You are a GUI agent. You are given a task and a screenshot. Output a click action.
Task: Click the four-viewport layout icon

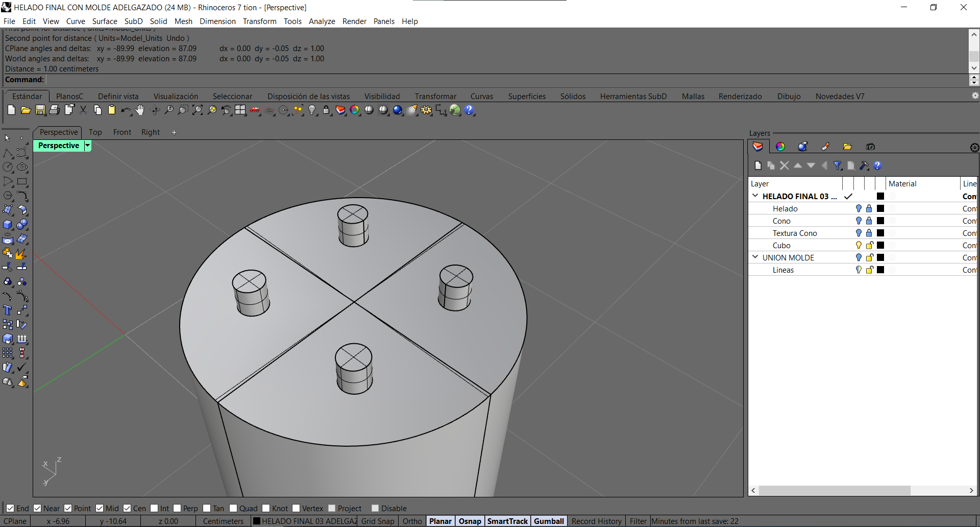tap(240, 110)
